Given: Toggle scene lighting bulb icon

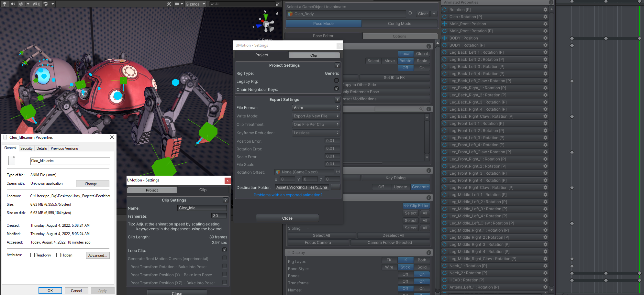Looking at the screenshot, I should (x=5, y=4).
